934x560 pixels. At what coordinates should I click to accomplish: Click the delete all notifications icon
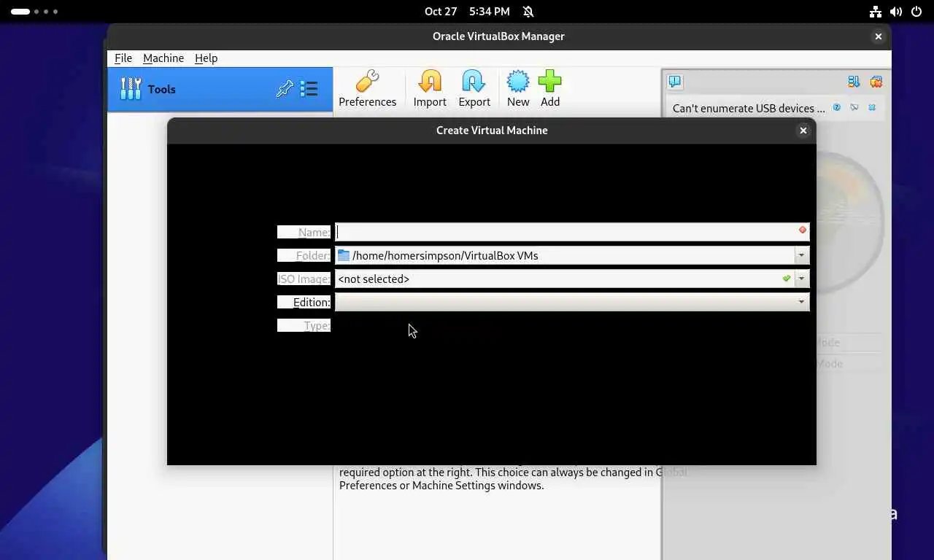coord(876,82)
